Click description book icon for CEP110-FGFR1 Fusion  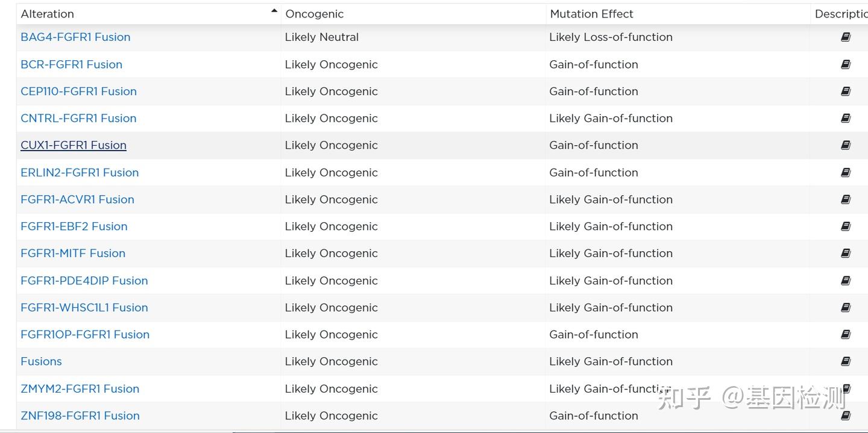coord(846,92)
